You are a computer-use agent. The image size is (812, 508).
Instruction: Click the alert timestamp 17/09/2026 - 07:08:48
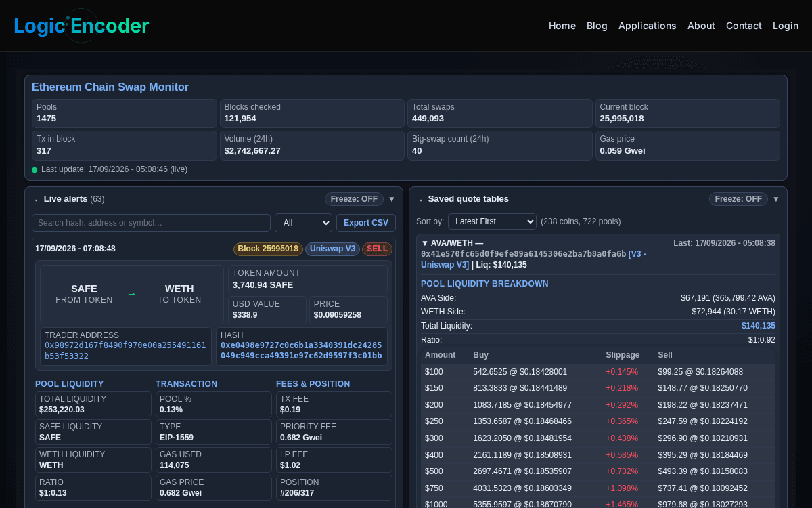point(75,249)
